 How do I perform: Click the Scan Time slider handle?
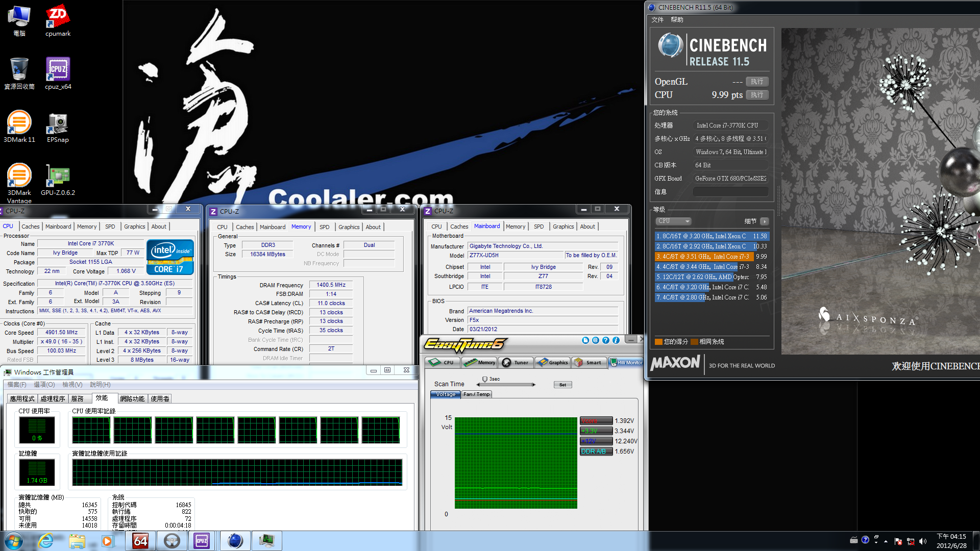pos(484,380)
